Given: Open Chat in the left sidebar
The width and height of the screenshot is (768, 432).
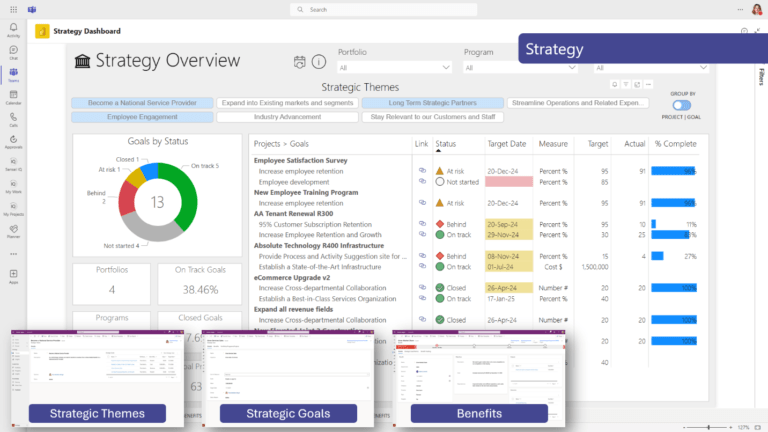Looking at the screenshot, I should pyautogui.click(x=13, y=52).
